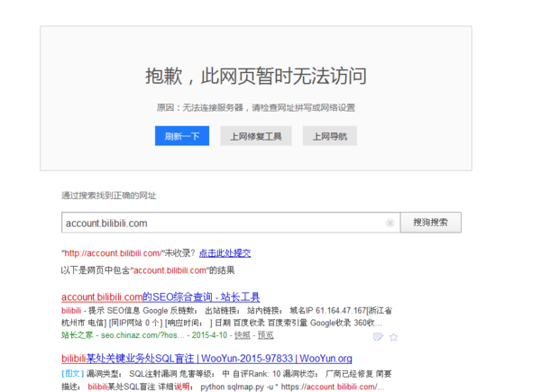Open the 预览 preview link

click(266, 335)
